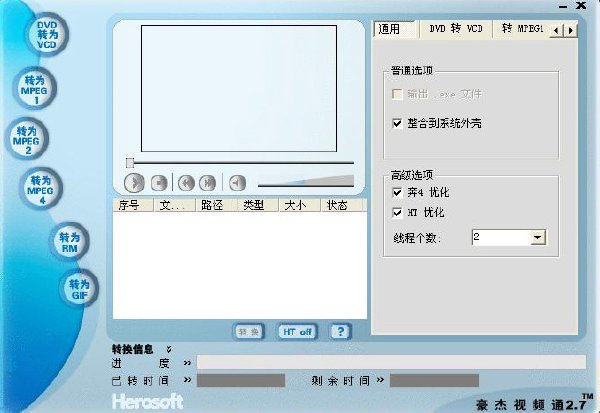Sort list by 序号 column header

click(133, 205)
